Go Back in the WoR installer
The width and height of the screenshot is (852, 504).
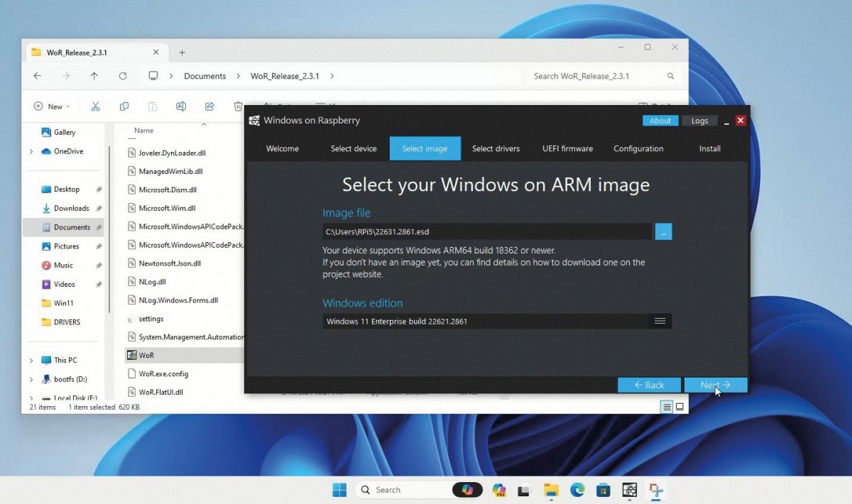click(x=649, y=385)
